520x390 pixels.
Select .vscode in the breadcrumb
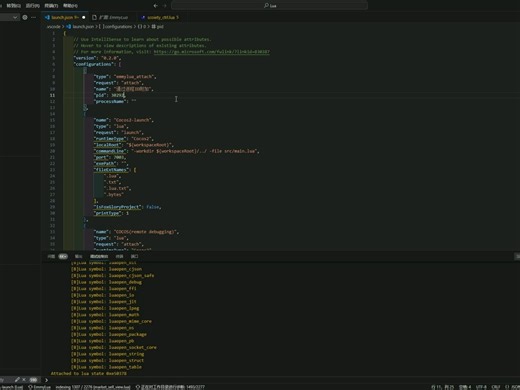click(54, 26)
